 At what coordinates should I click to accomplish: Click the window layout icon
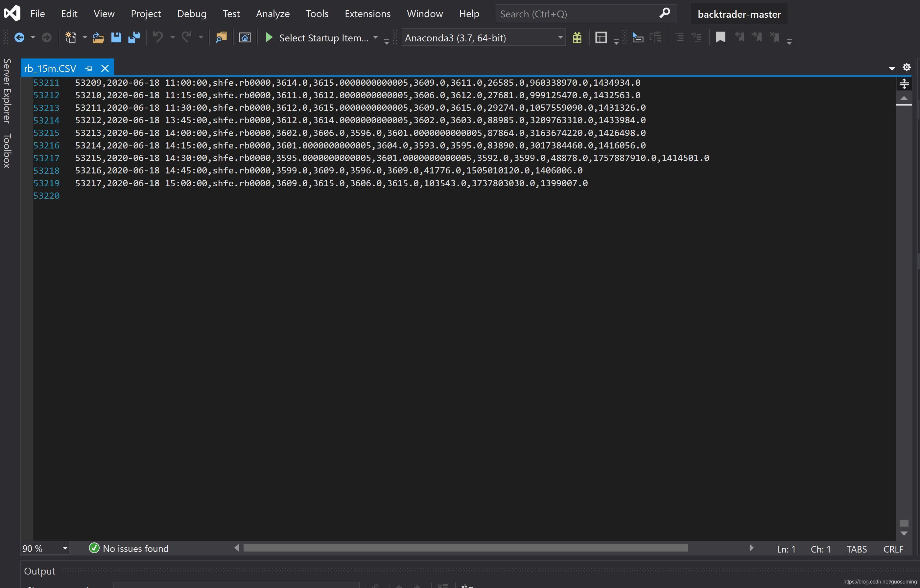click(601, 37)
